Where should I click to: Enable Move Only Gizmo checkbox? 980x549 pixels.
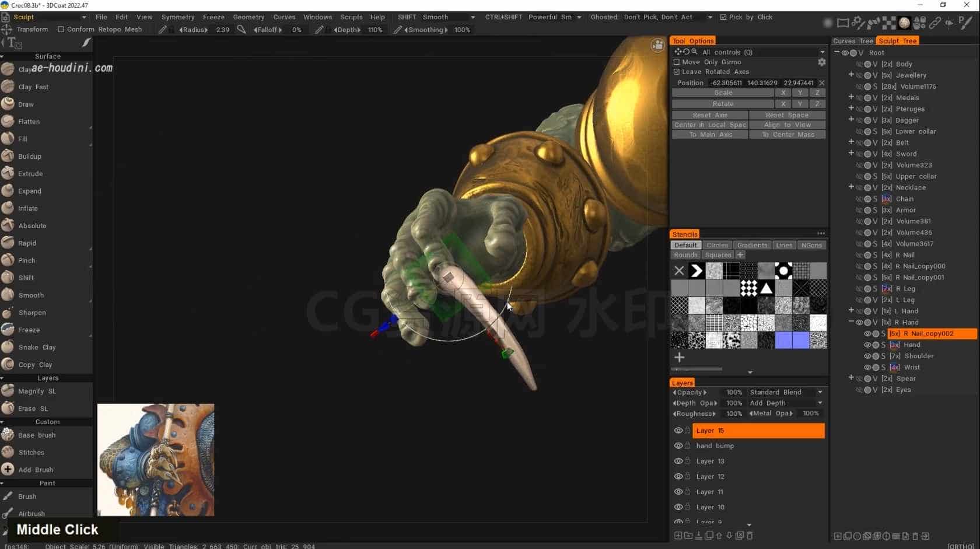[677, 62]
